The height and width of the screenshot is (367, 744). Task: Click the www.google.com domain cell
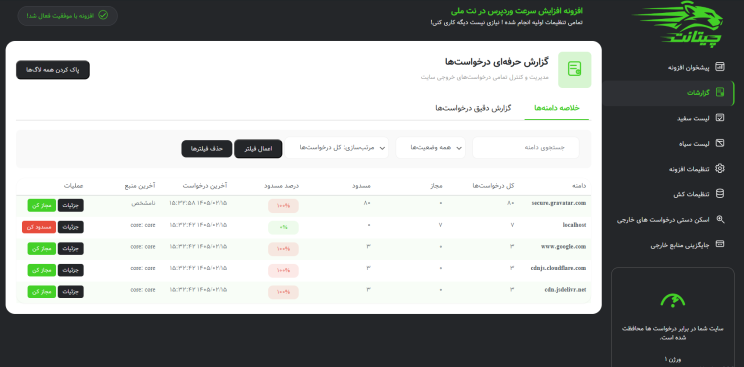pos(563,246)
